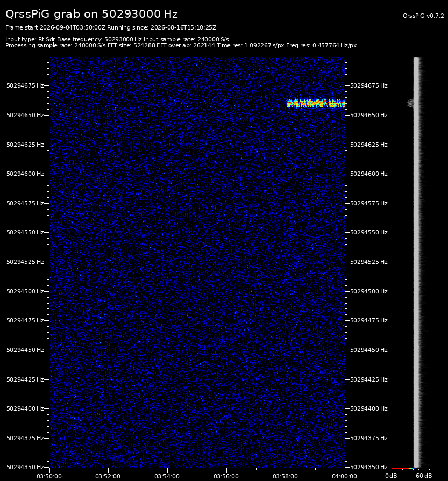Click the bright signal trace near 50294660 Hz
This screenshot has width=448, height=481.
[x=315, y=103]
